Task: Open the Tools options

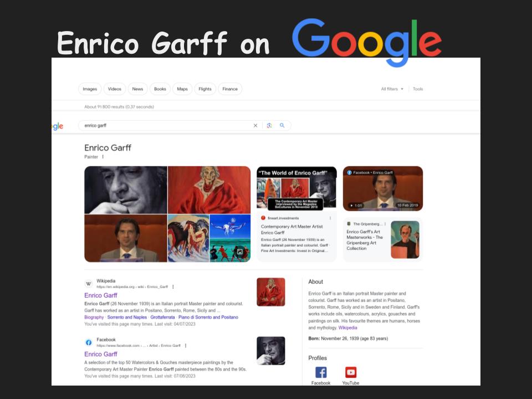Action: coord(418,89)
